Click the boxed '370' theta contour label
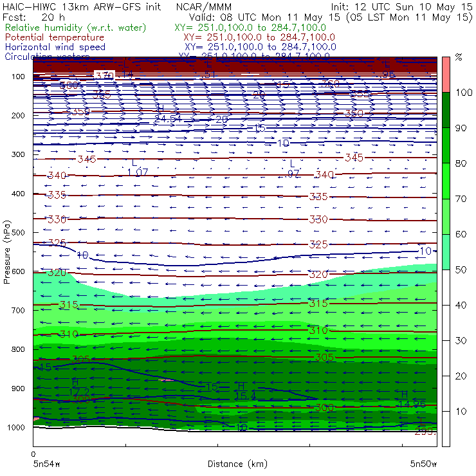The image size is (476, 476). pyautogui.click(x=104, y=75)
